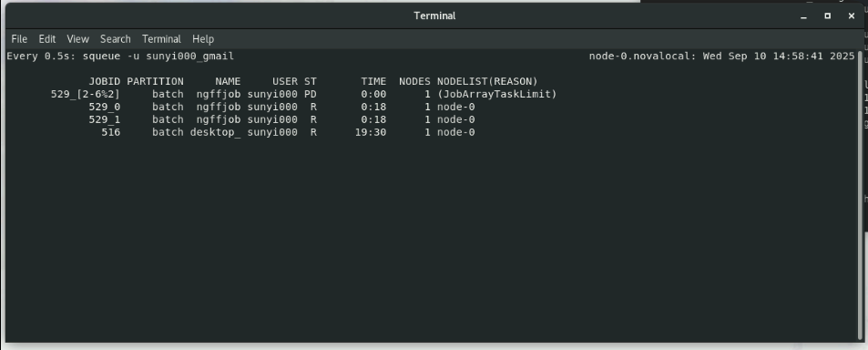The image size is (868, 350).
Task: Select job ID 516
Action: [111, 132]
